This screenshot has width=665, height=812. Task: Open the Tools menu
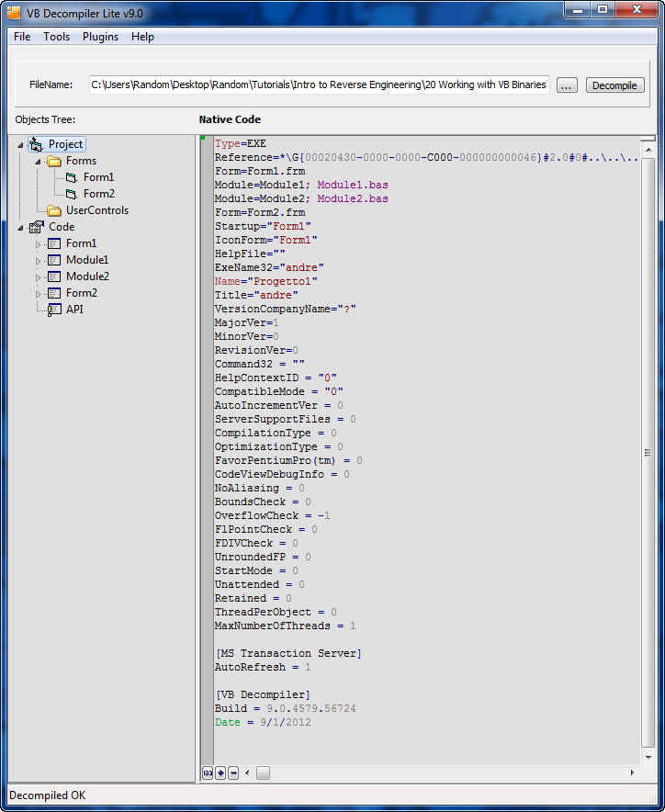point(56,37)
